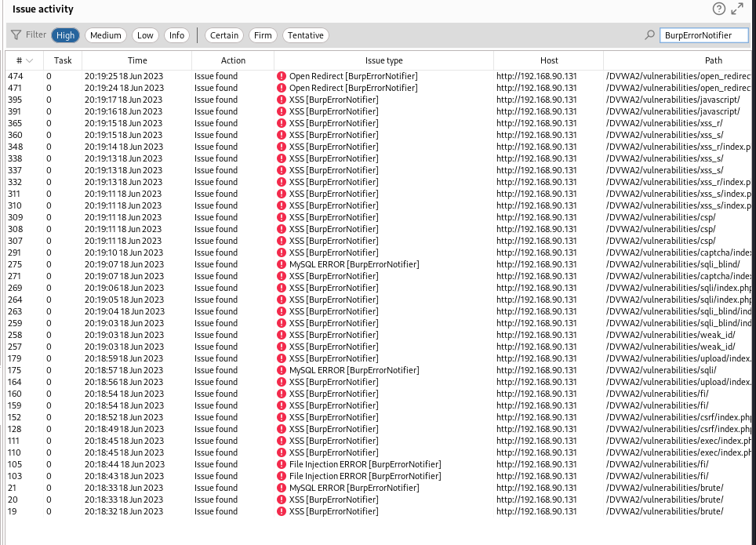Select File Injection ERROR issue row 105
The height and width of the screenshot is (545, 756).
(365, 464)
